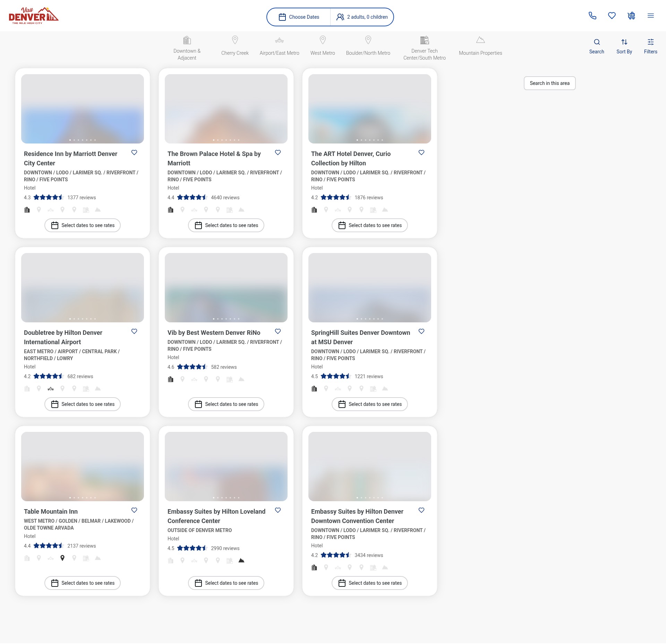This screenshot has width=666, height=644.
Task: Select dates for SpringHill Suites rates
Action: pyautogui.click(x=370, y=404)
